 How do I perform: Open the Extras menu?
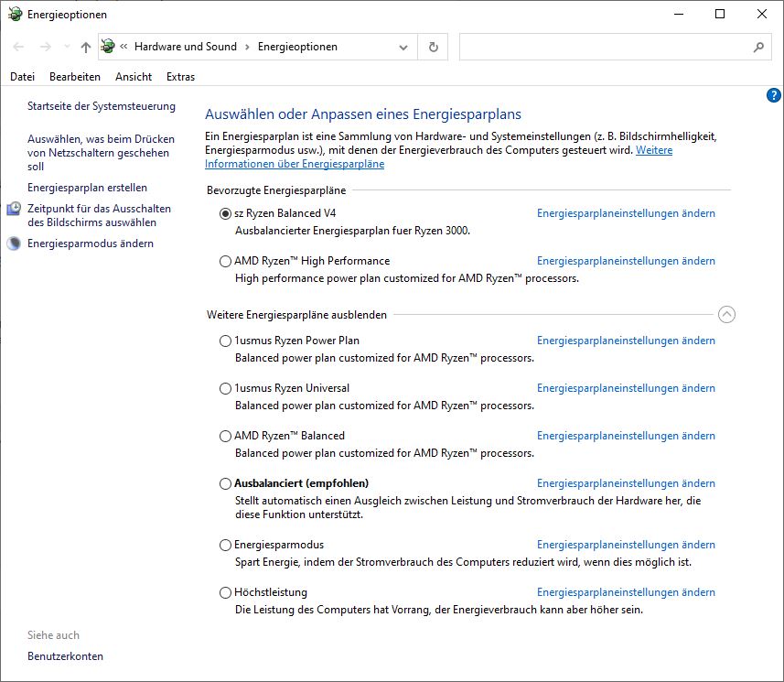[x=180, y=77]
